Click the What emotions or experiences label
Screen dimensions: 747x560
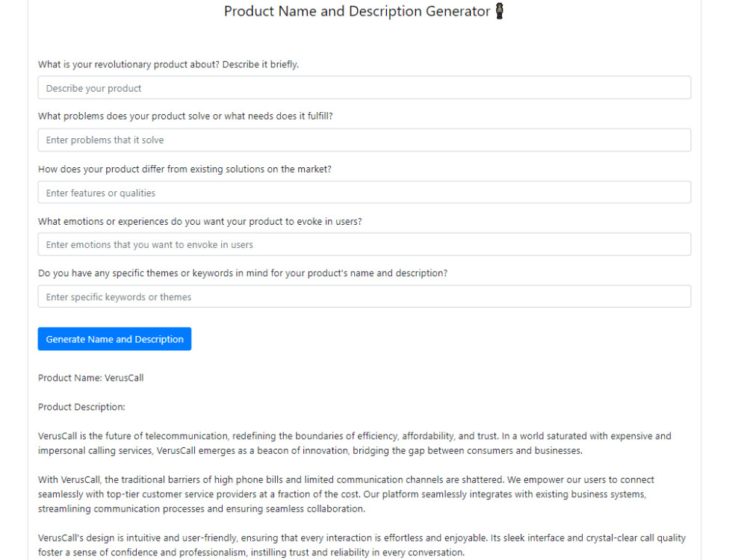(x=200, y=222)
